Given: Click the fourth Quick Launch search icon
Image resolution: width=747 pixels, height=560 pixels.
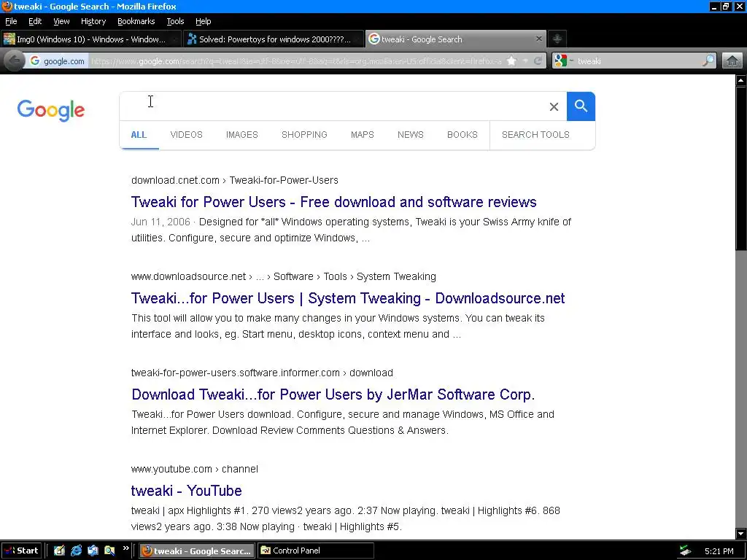Looking at the screenshot, I should pos(109,551).
